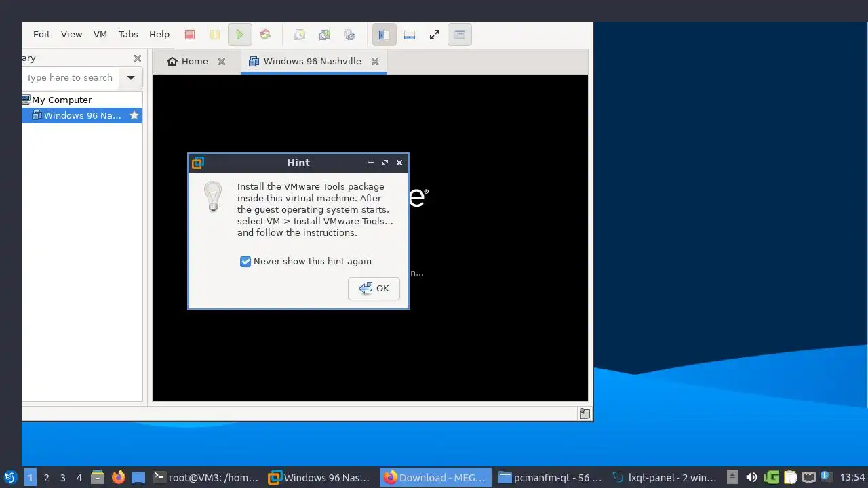Select the Windows 96 Na... library entry
868x488 pixels.
click(x=82, y=115)
